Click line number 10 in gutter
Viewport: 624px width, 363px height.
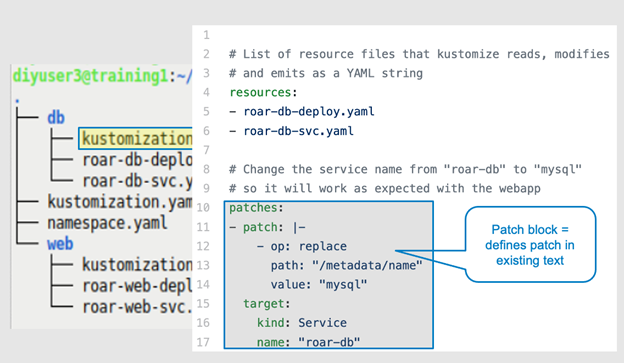click(x=203, y=208)
